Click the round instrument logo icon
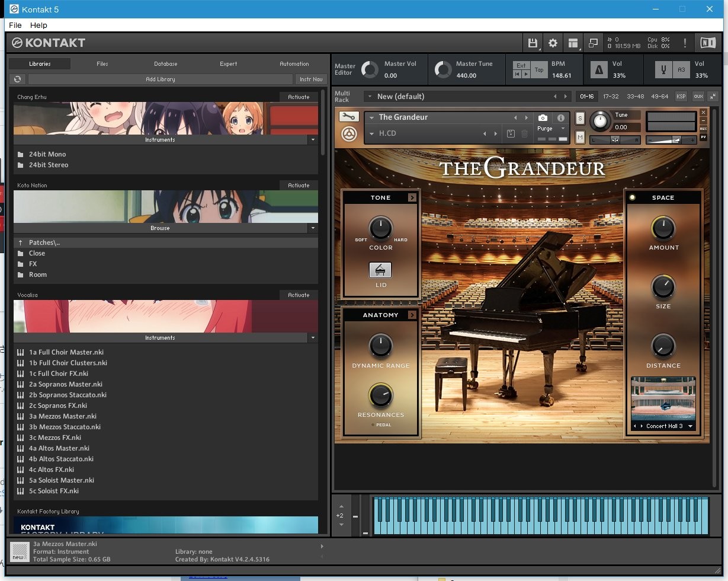The width and height of the screenshot is (728, 581). tap(349, 135)
